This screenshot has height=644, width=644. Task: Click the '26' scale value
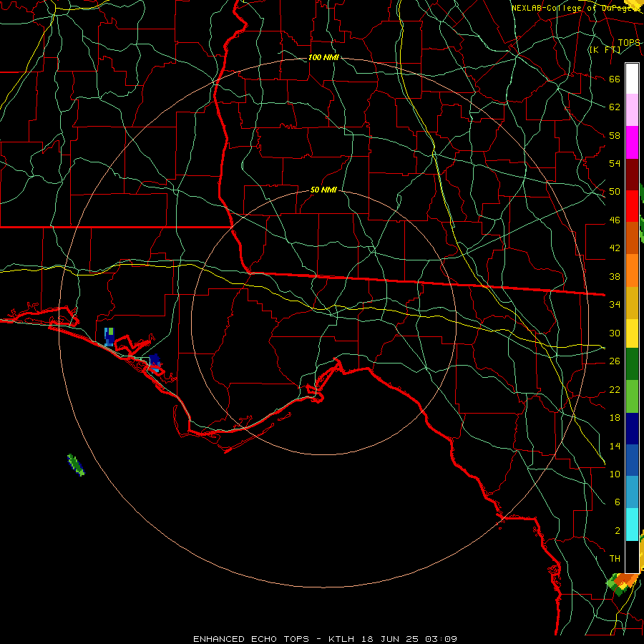click(615, 361)
